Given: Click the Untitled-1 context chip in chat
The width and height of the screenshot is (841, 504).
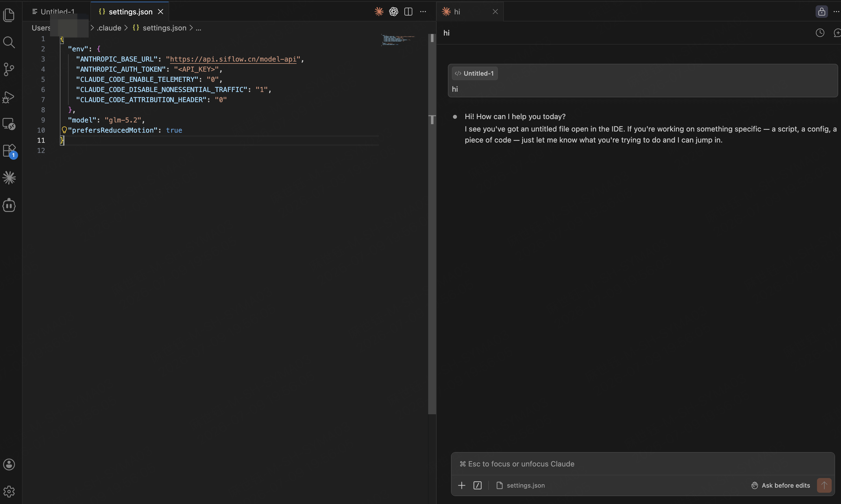Looking at the screenshot, I should point(474,73).
